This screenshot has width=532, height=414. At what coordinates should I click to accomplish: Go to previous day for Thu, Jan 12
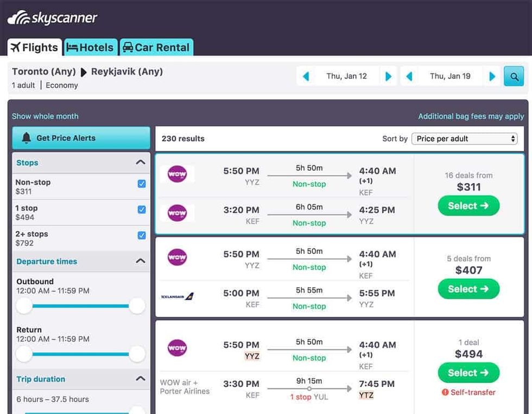coord(306,76)
